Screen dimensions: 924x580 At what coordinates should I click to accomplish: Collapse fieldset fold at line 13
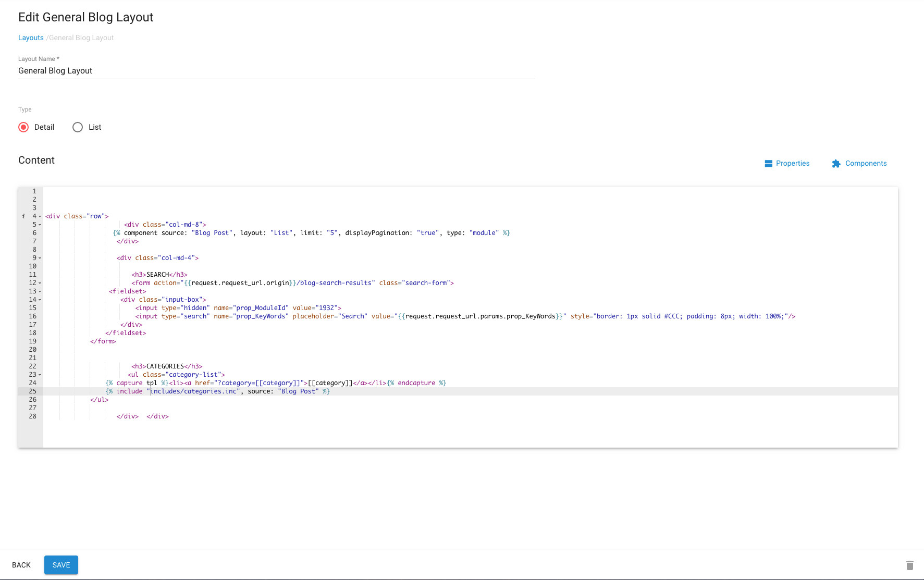[40, 291]
